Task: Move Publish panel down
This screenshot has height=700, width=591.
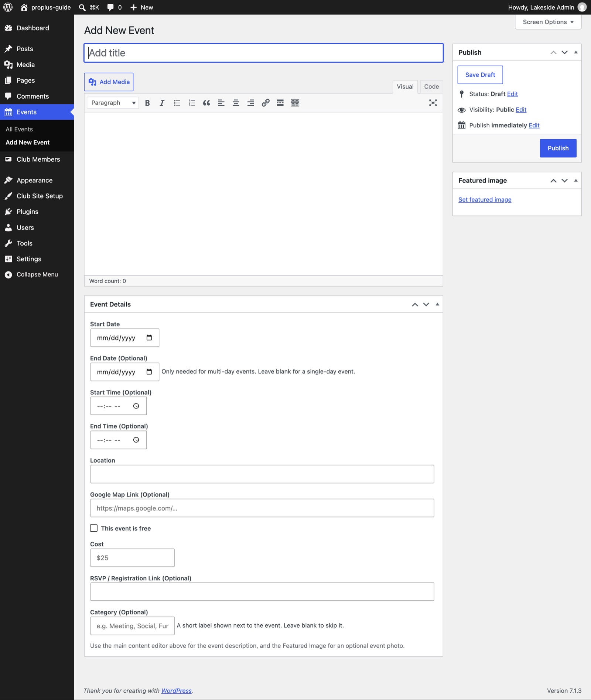Action: pos(564,52)
